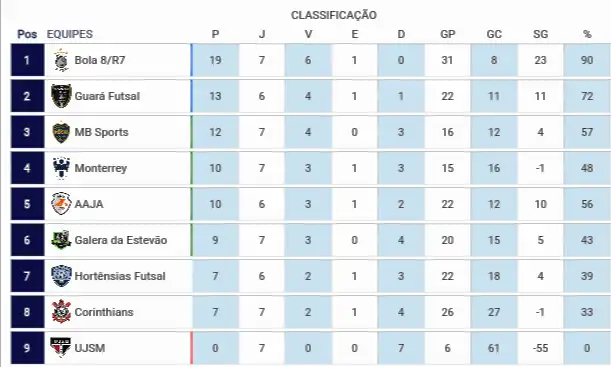Viewport: 611px width, 367px height.
Task: Click the CLASSIFICAÇÃO table title
Action: pos(334,15)
